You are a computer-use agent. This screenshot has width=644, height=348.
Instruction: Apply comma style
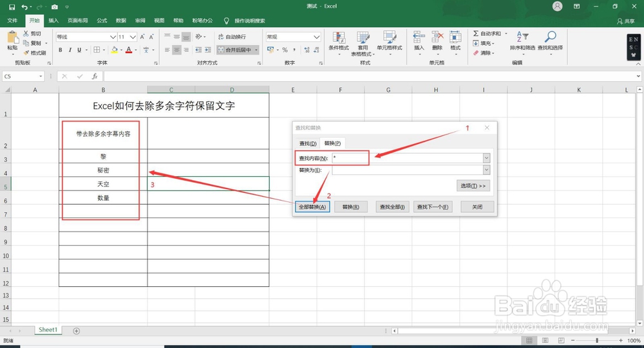[294, 50]
